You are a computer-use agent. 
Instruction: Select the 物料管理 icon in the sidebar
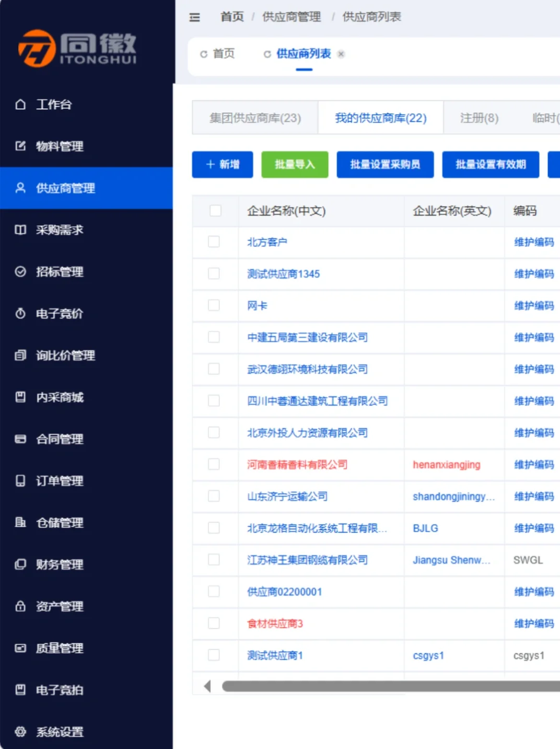[20, 147]
